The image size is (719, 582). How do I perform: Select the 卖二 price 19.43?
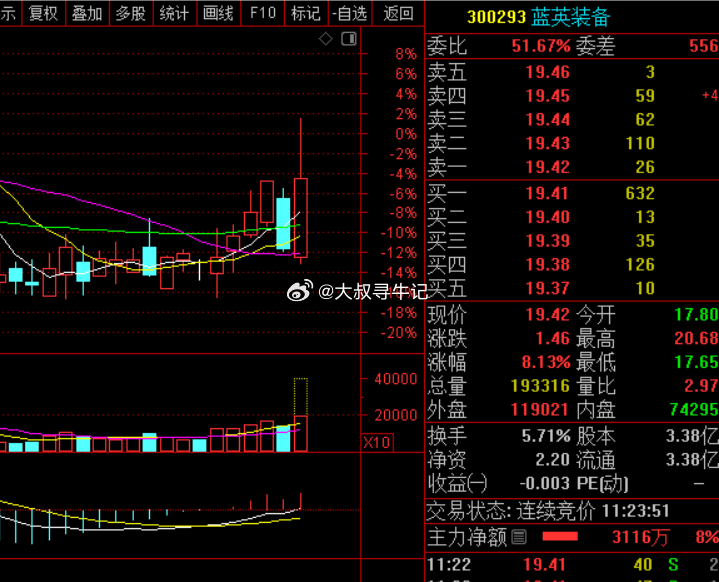547,143
